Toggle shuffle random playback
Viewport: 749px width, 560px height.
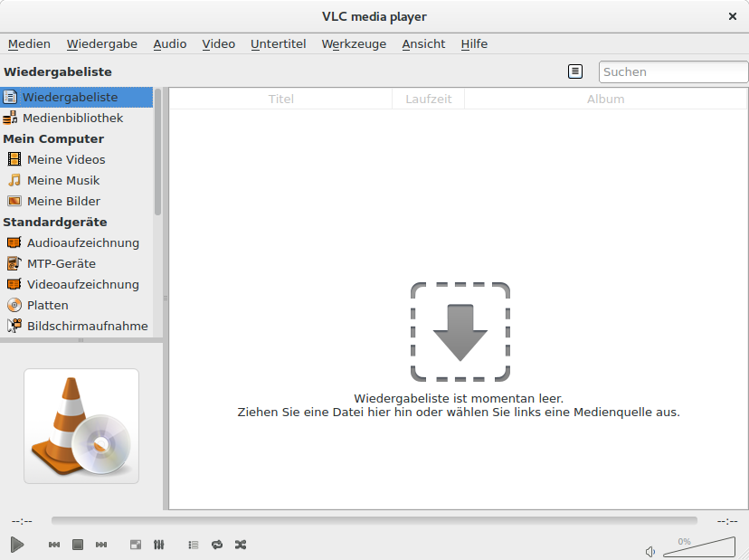pyautogui.click(x=241, y=545)
